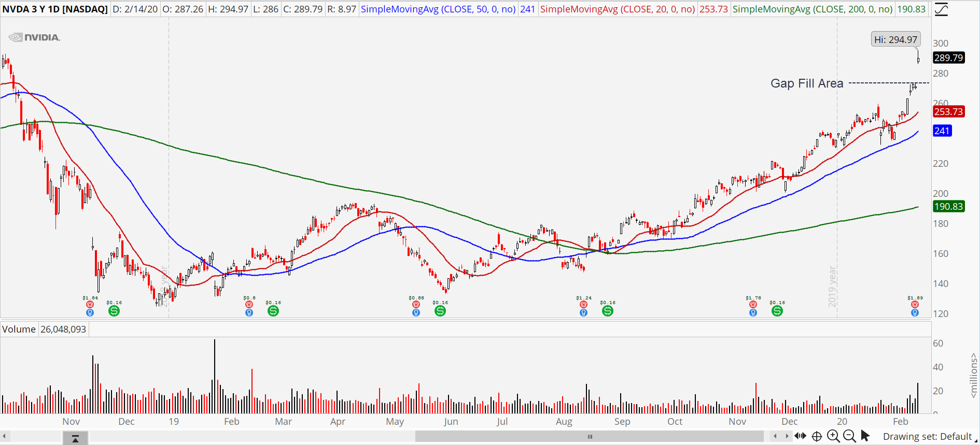Open the chart style settings icon

tap(941, 9)
